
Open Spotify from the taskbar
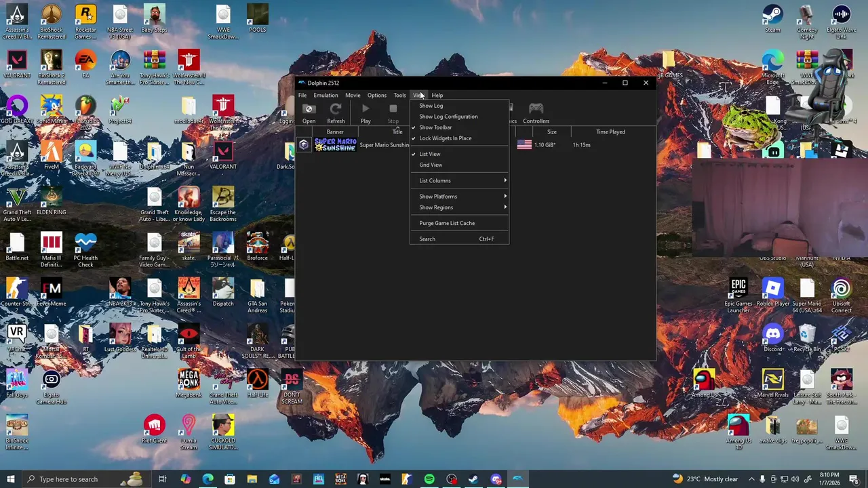[429, 479]
